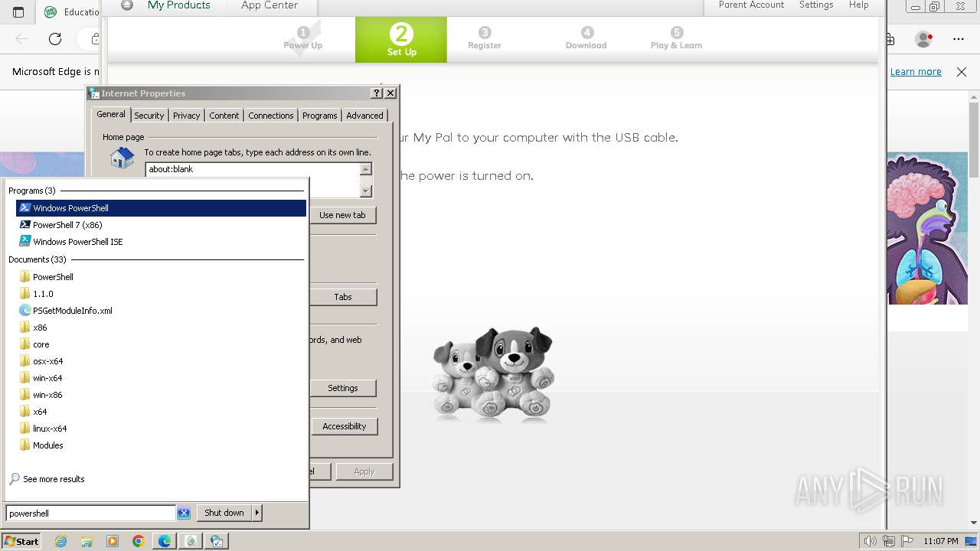980x551 pixels.
Task: Open the linux-x64 folder result
Action: 161,429
